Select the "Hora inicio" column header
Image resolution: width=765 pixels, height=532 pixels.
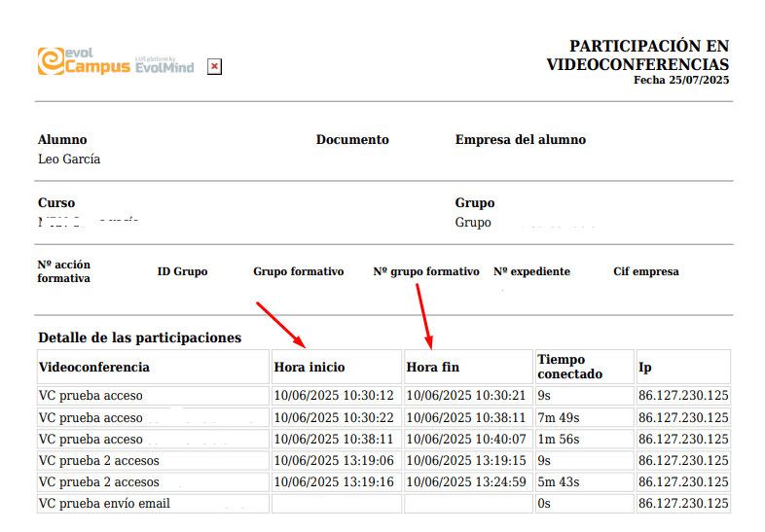point(310,367)
